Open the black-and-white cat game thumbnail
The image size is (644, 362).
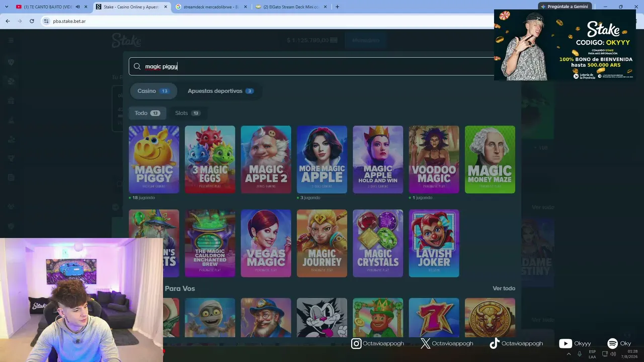pyautogui.click(x=322, y=317)
